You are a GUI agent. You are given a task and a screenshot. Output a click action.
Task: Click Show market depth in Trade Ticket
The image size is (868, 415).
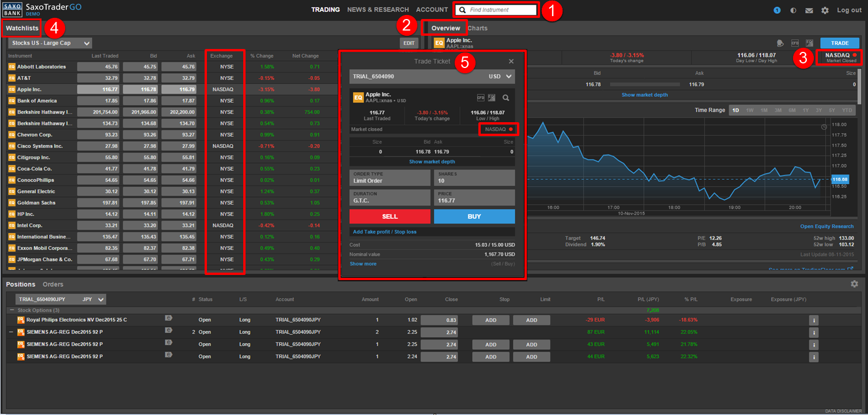[x=432, y=162]
